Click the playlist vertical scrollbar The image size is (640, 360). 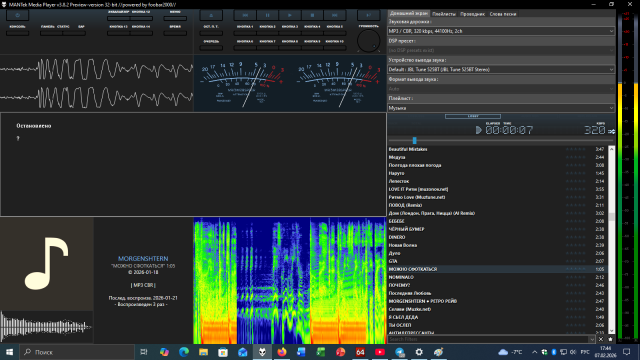611,239
